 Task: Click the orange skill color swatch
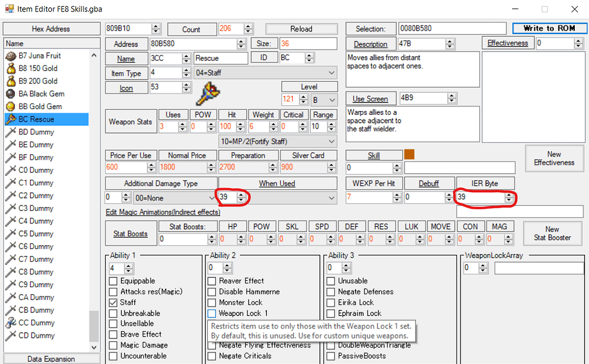pyautogui.click(x=409, y=155)
